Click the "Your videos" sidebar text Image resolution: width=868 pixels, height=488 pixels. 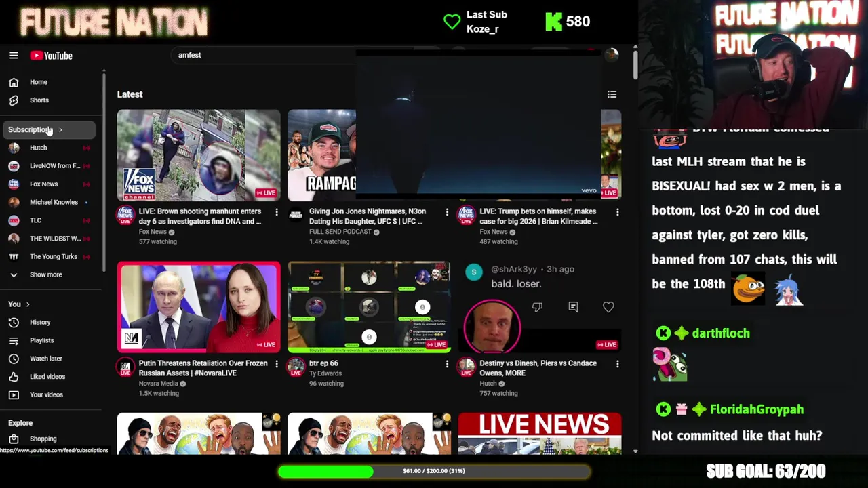46,394
